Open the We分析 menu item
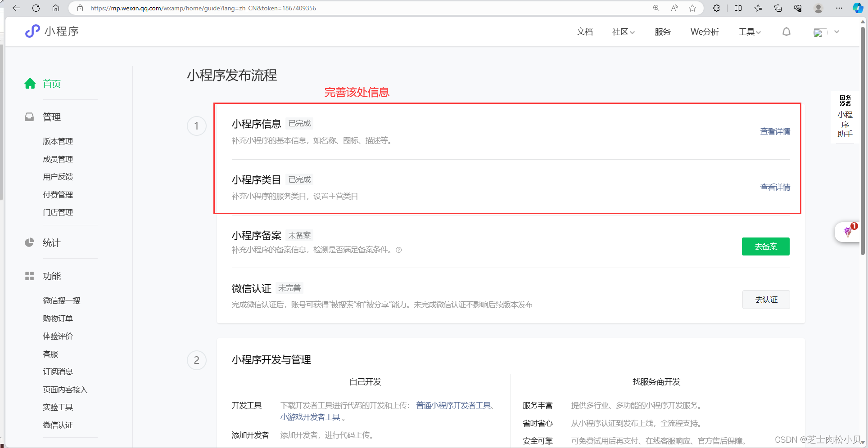The height and width of the screenshot is (448, 868). [x=705, y=32]
